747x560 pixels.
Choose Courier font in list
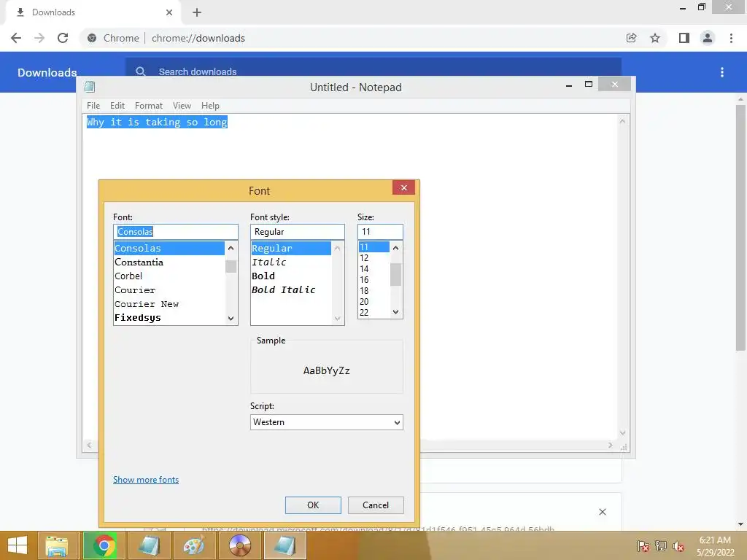[x=169, y=290]
